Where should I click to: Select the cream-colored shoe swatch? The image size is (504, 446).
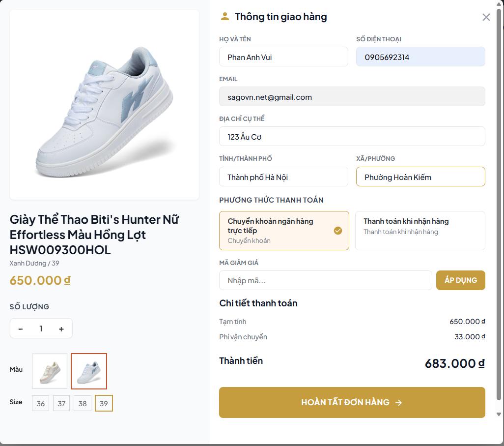click(50, 371)
